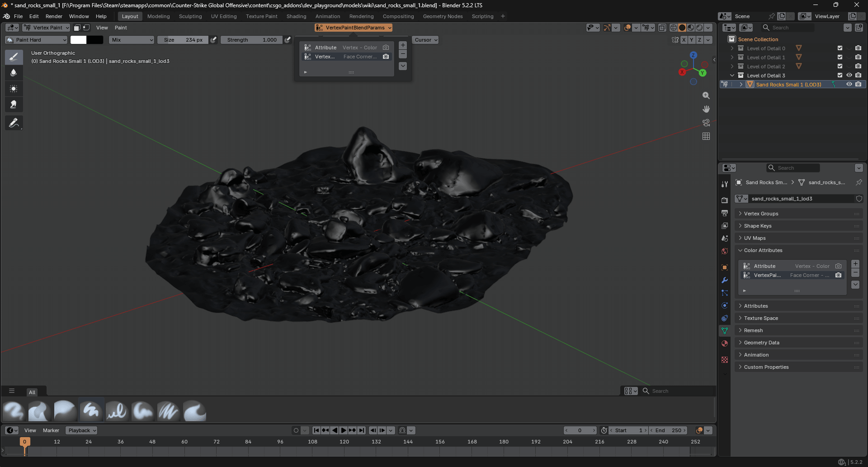
Task: Select the Annotate tool
Action: 14,123
